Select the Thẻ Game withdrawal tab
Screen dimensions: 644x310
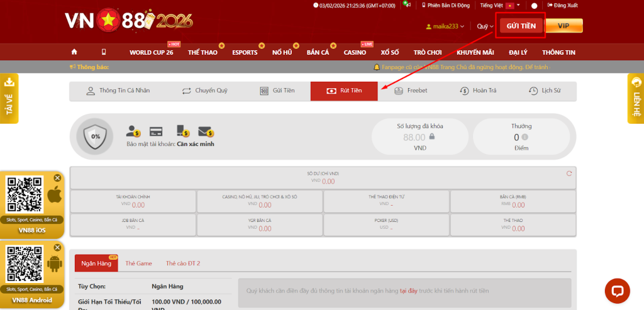138,263
